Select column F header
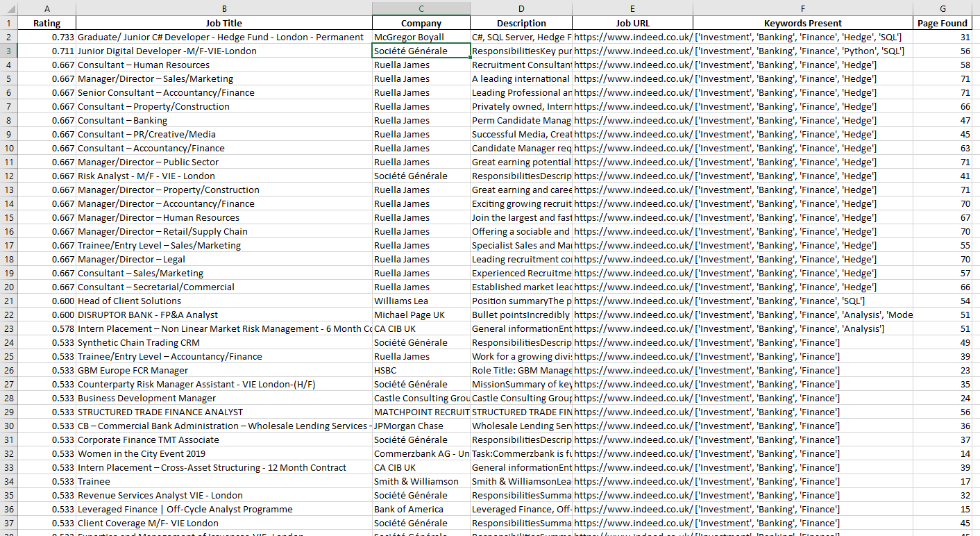This screenshot has height=536, width=980. (x=803, y=8)
